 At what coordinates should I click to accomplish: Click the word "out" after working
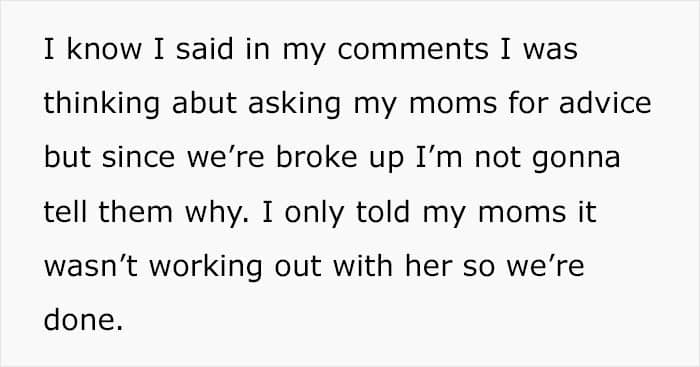point(297,267)
